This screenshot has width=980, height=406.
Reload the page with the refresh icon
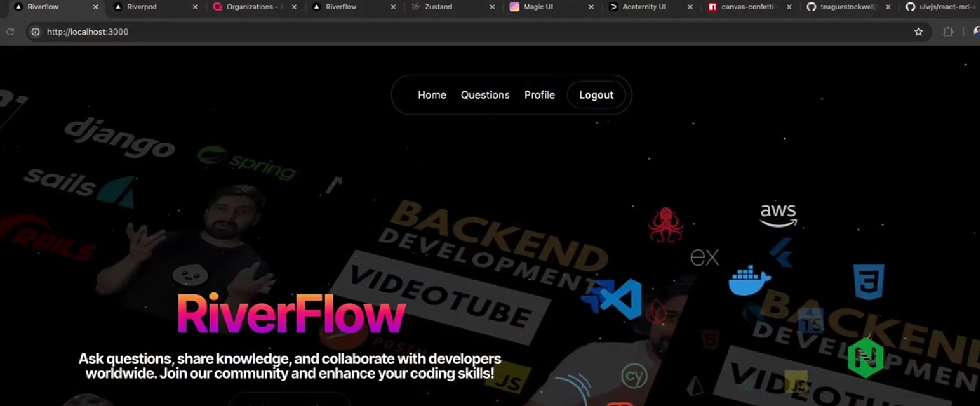click(x=10, y=32)
